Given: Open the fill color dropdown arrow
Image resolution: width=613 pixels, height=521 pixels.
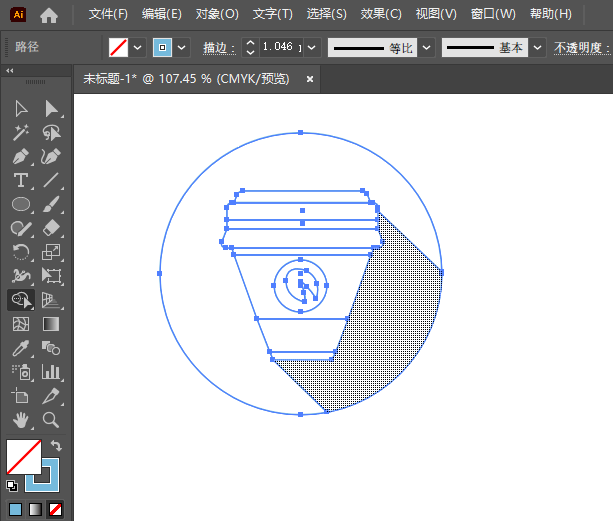Looking at the screenshot, I should point(138,48).
